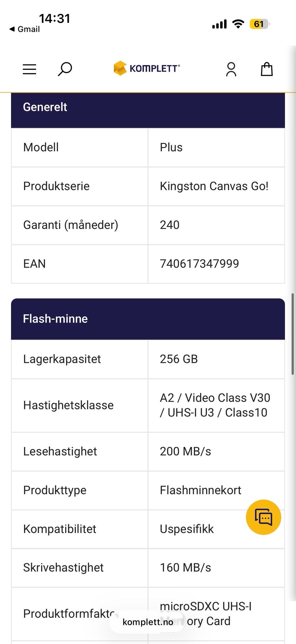Open the hamburger menu
Viewport: 296px width, 644px height.
(30, 69)
